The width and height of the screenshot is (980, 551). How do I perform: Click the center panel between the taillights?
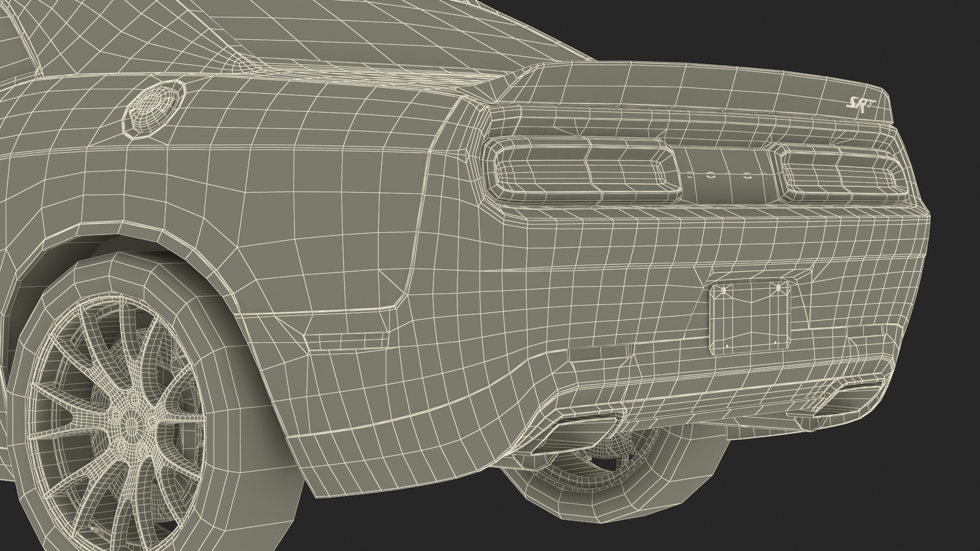point(726,174)
